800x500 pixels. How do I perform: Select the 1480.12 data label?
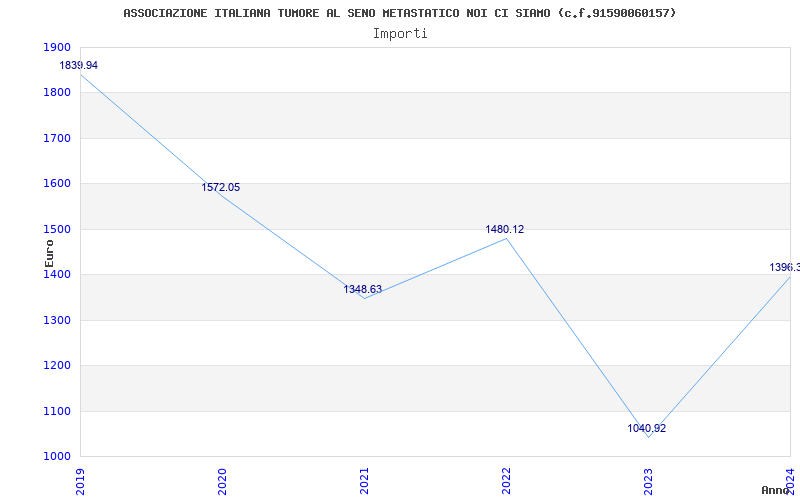(505, 229)
